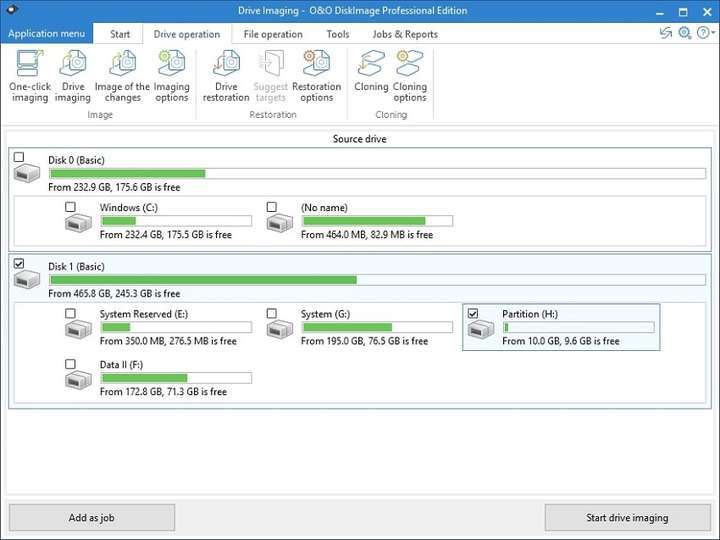Click the 'Disk 1 (Basic)' label
Image resolution: width=720 pixels, height=540 pixels.
tap(76, 267)
